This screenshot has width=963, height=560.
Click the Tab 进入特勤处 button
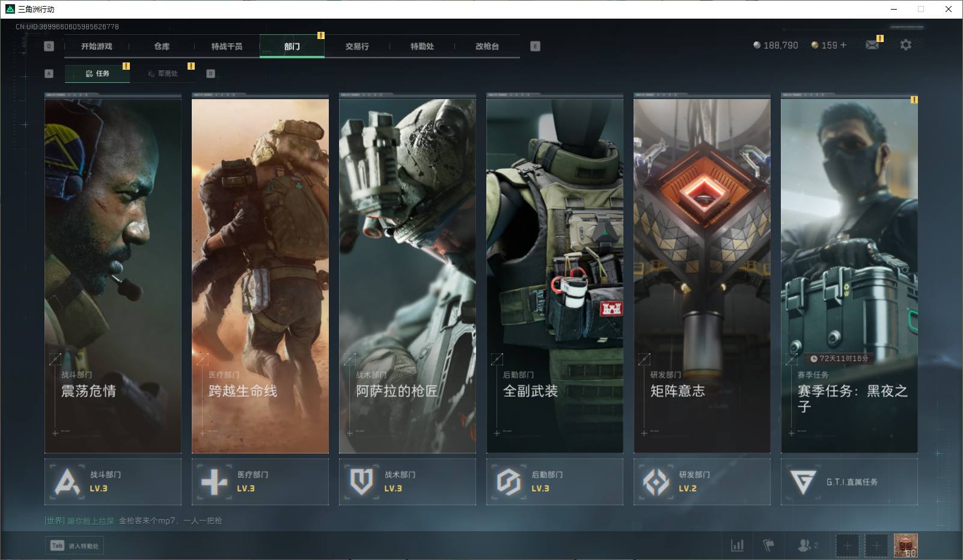coord(75,546)
